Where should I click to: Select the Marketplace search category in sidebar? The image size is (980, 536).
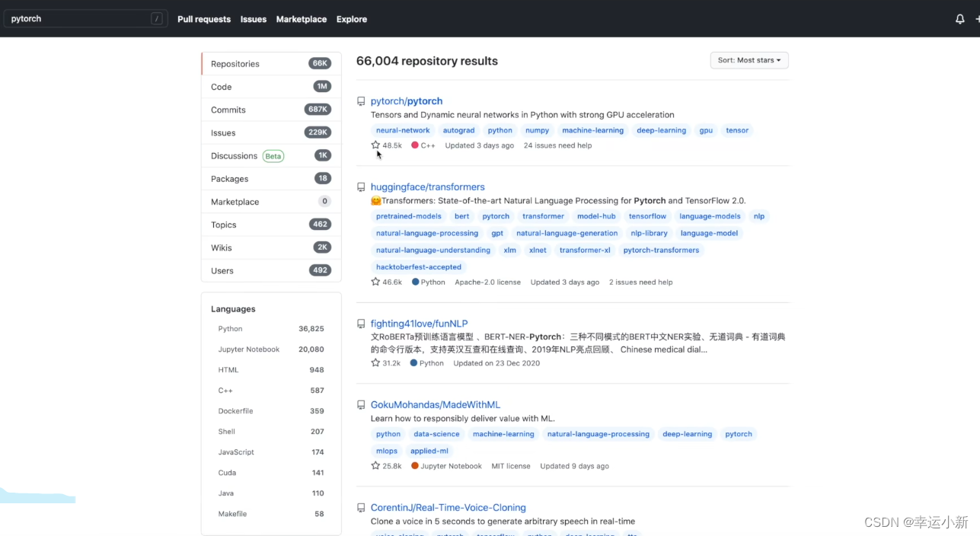tap(271, 202)
